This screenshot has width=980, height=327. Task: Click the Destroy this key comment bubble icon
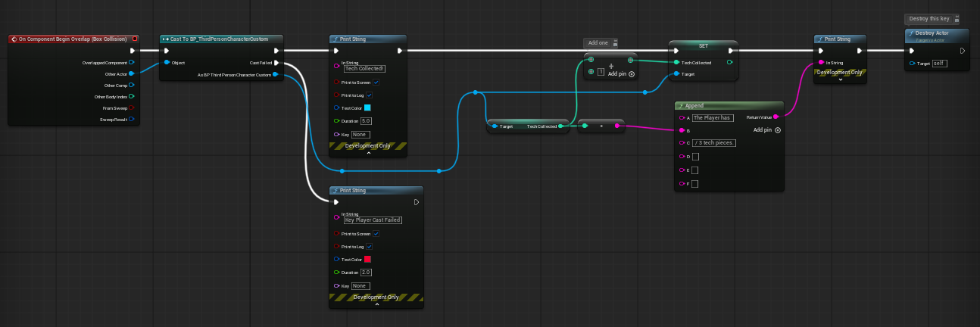(x=957, y=19)
